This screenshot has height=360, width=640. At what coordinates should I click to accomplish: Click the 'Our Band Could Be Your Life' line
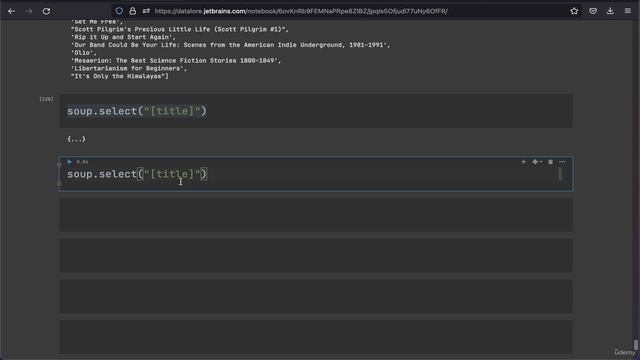click(x=231, y=45)
